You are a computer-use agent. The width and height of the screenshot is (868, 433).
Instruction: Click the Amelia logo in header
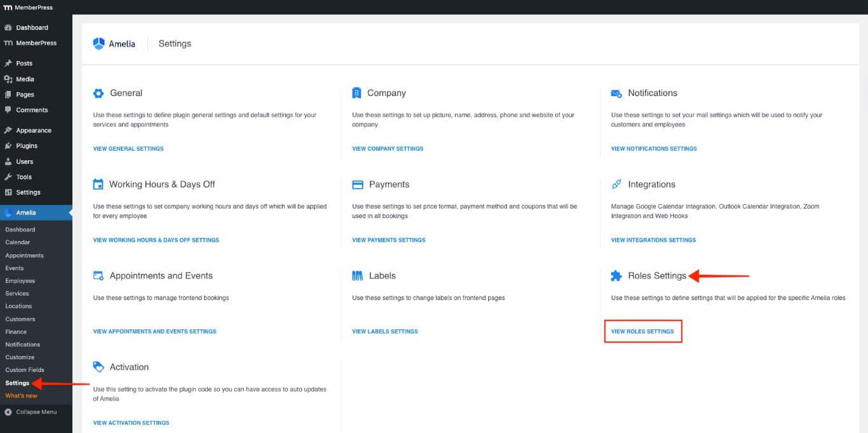tap(114, 44)
